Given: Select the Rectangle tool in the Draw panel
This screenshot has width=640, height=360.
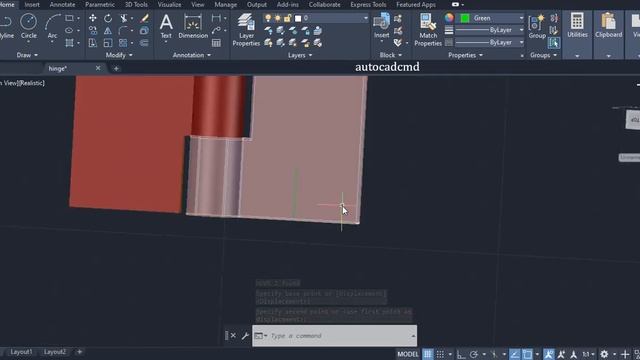Looking at the screenshot, I should [69, 18].
